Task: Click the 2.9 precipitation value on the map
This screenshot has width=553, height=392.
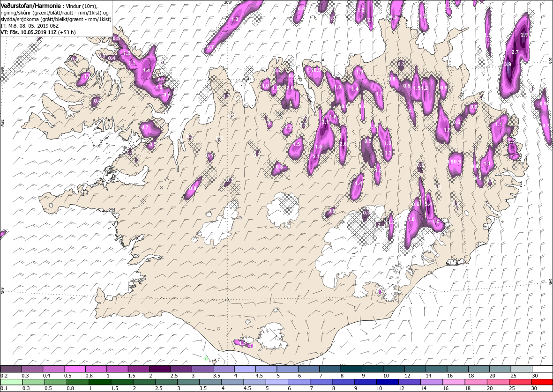Action: pos(524,35)
